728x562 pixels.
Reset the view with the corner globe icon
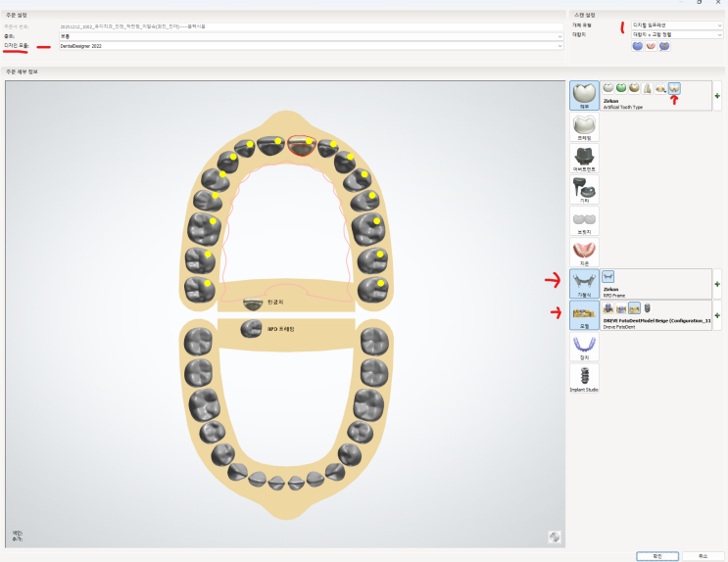(x=555, y=537)
